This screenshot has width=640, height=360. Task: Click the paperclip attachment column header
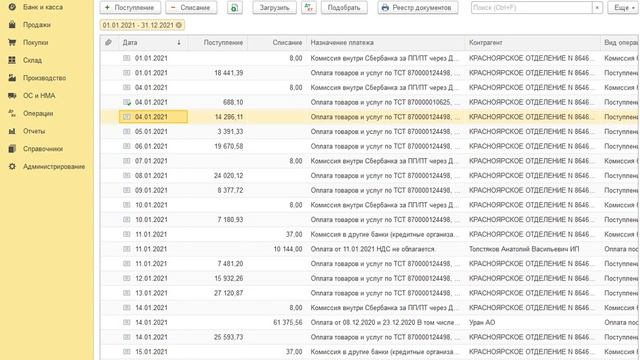(108, 42)
